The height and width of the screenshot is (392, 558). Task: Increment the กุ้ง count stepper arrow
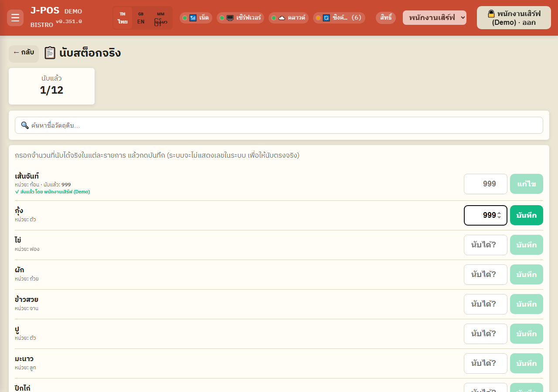pos(499,213)
